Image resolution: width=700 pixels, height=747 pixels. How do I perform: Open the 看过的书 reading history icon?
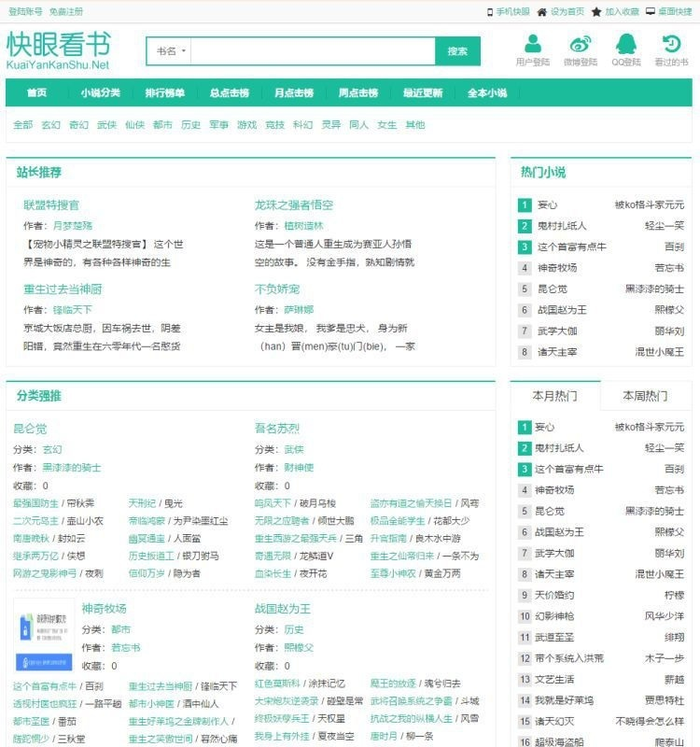pos(671,44)
